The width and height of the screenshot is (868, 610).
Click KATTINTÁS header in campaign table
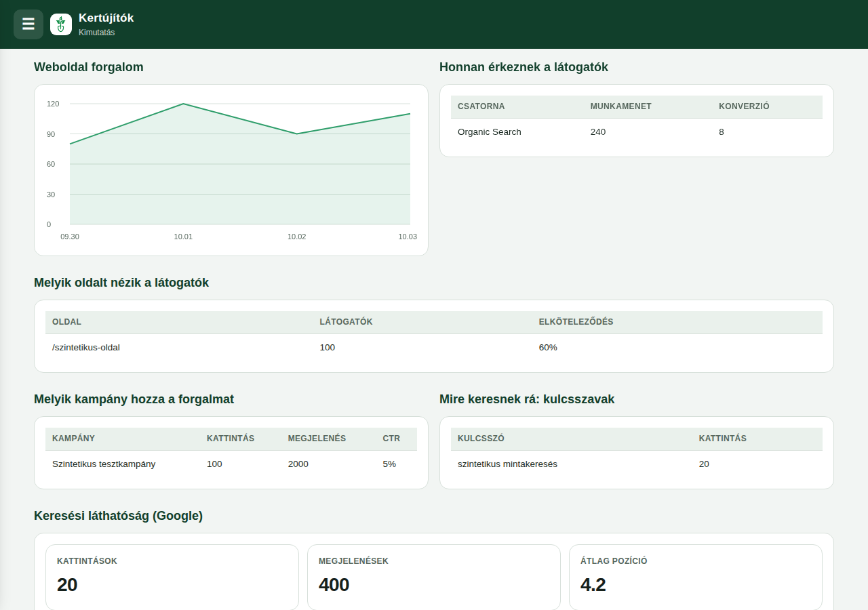coord(231,439)
